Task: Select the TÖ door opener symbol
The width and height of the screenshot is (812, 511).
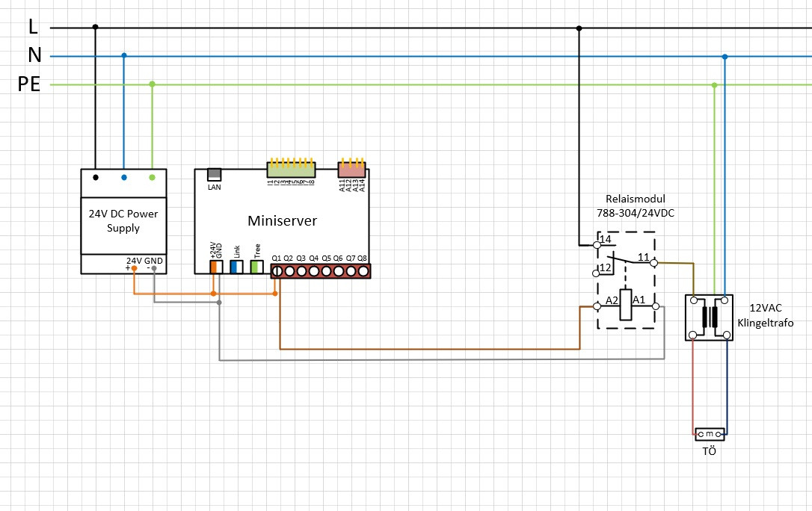Action: pos(709,433)
